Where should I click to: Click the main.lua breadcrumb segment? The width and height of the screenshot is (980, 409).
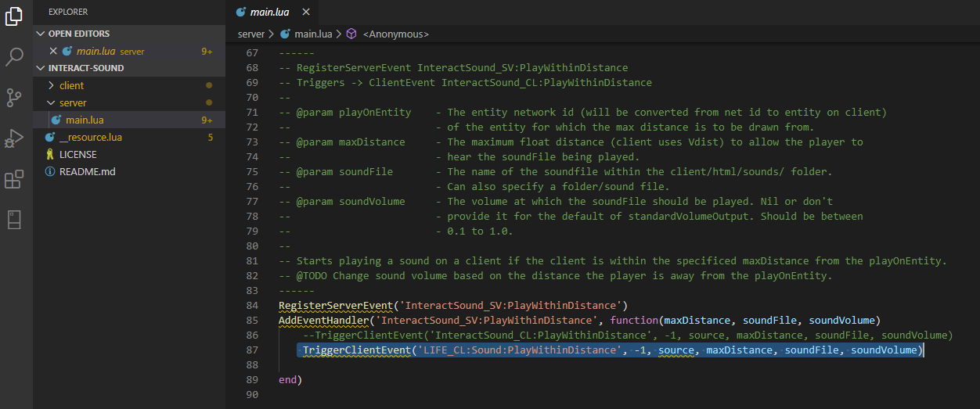point(313,34)
